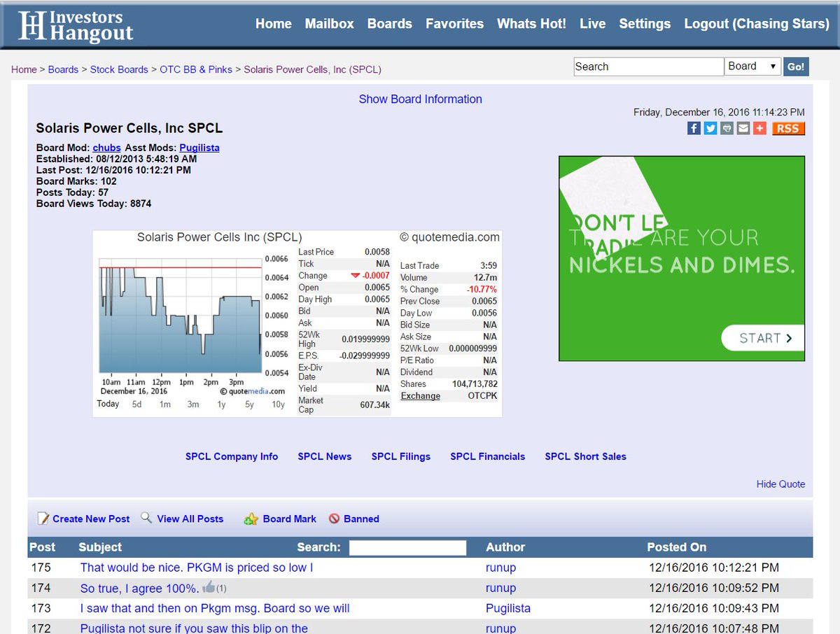Open SPCL Company Info
840x634 pixels.
(232, 456)
